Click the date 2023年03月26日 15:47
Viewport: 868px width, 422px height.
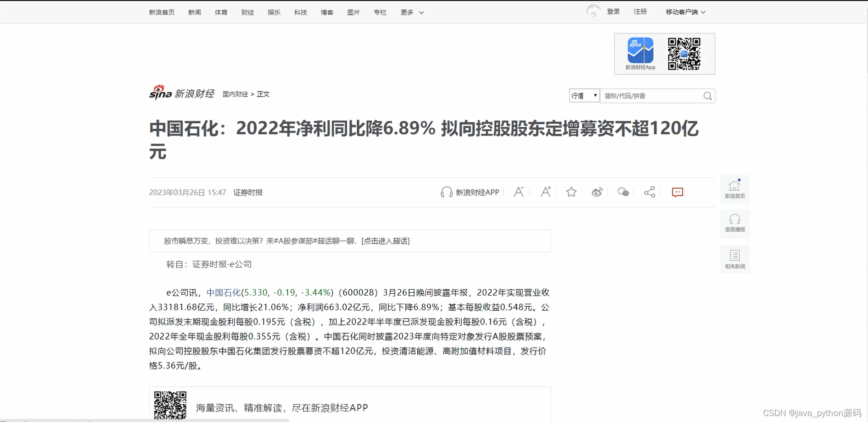click(187, 192)
